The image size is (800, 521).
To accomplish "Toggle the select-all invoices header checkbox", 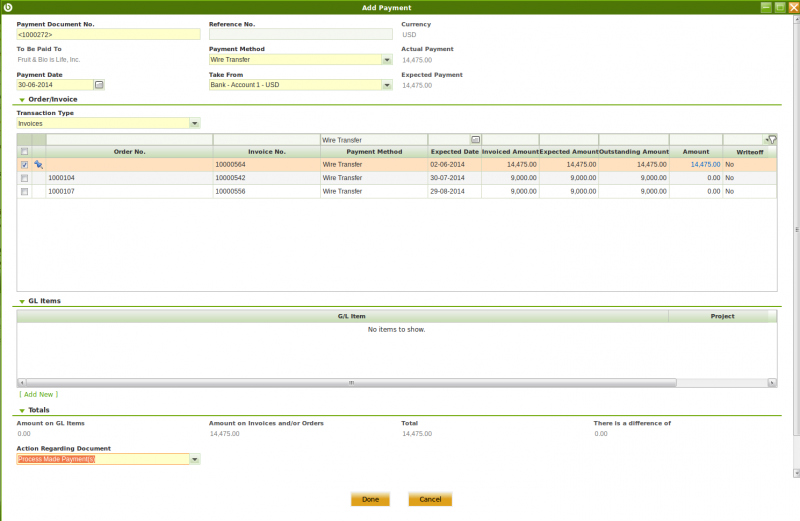I will [24, 152].
